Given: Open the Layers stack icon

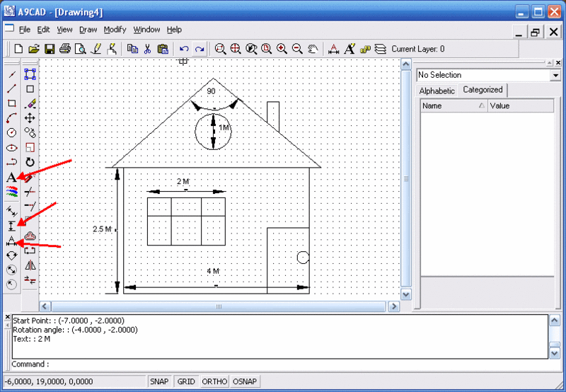Looking at the screenshot, I should [381, 49].
